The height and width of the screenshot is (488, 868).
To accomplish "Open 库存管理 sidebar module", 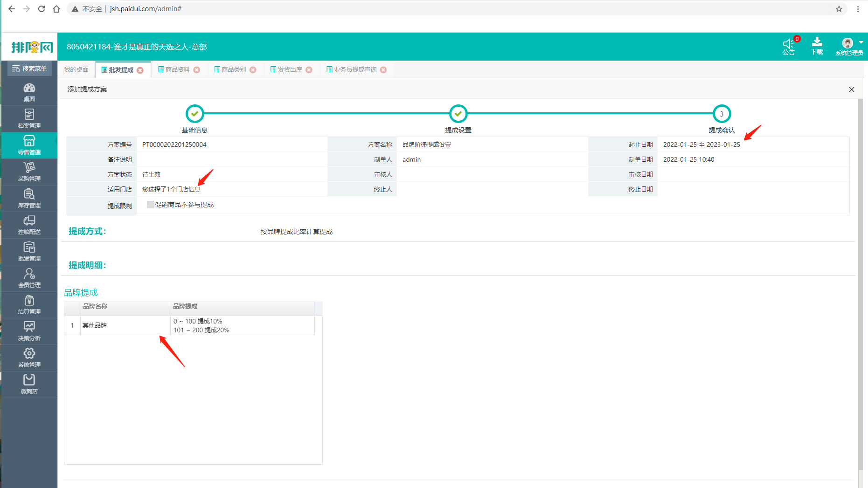I will coord(29,199).
